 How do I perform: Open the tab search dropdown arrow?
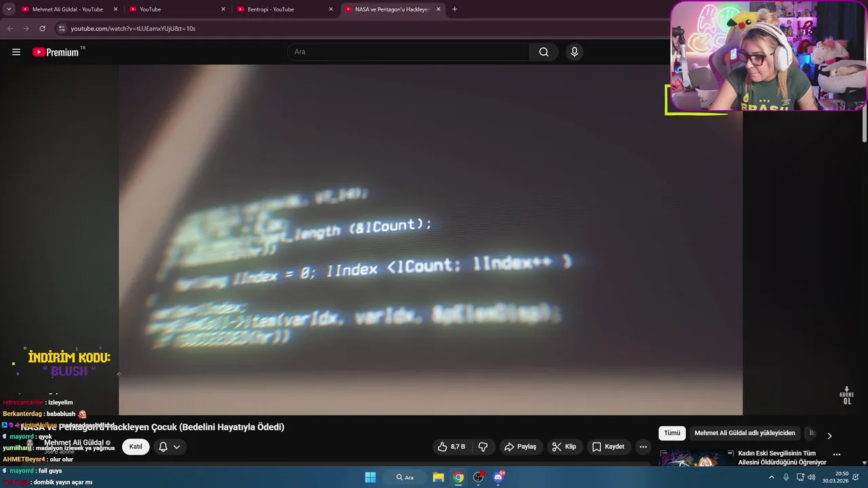coord(9,9)
